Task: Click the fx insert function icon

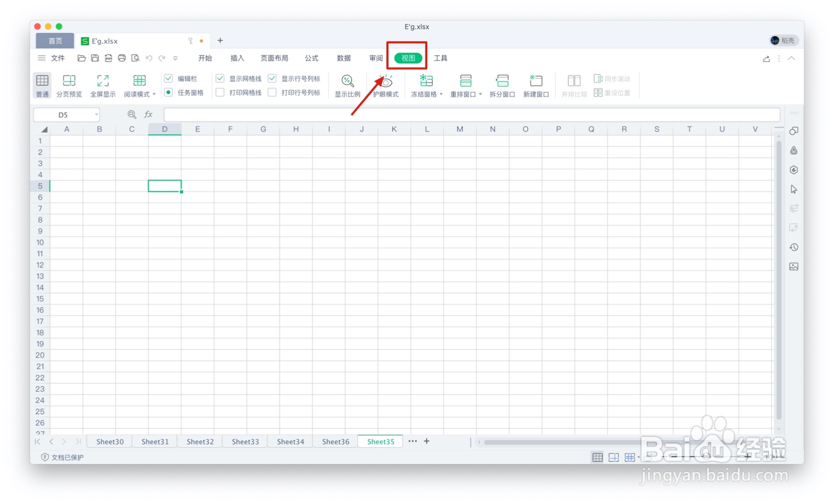Action: coord(149,115)
